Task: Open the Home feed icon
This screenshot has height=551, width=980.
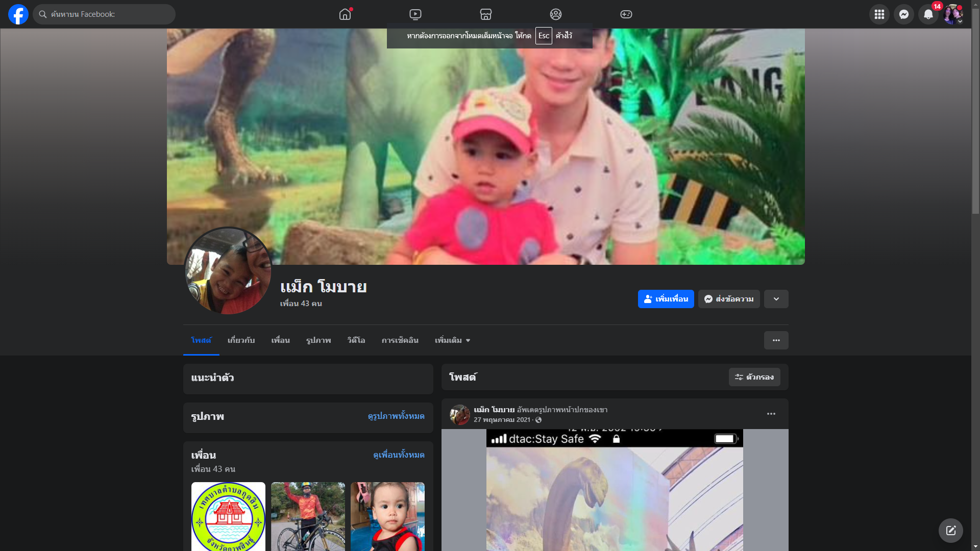Action: coord(345,14)
